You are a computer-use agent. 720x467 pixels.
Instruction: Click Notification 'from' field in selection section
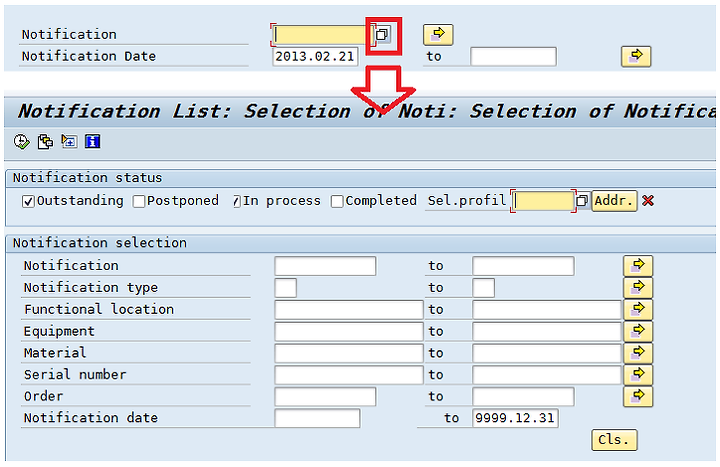point(325,266)
